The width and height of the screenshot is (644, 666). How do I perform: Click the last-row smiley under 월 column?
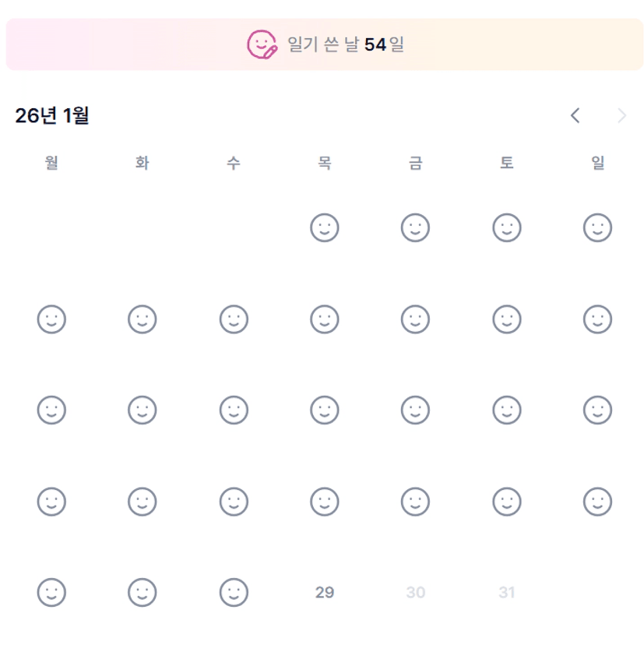51,593
